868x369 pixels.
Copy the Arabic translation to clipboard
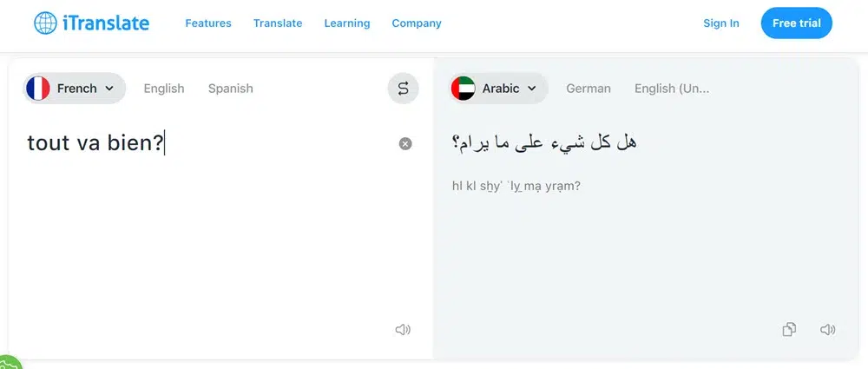(x=789, y=329)
